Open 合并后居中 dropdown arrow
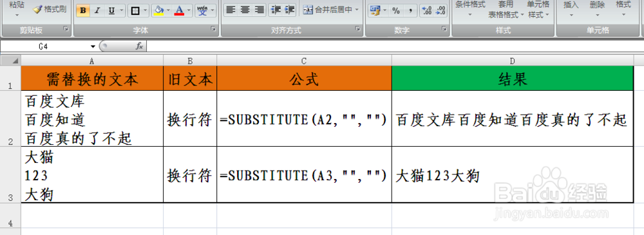Image resolution: width=644 pixels, height=235 pixels. [x=357, y=10]
